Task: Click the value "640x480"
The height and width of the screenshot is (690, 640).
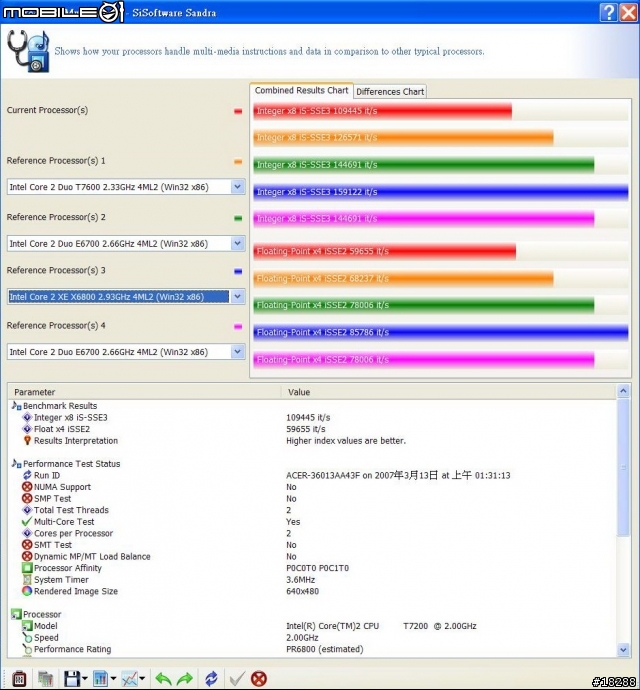Action: coord(302,591)
